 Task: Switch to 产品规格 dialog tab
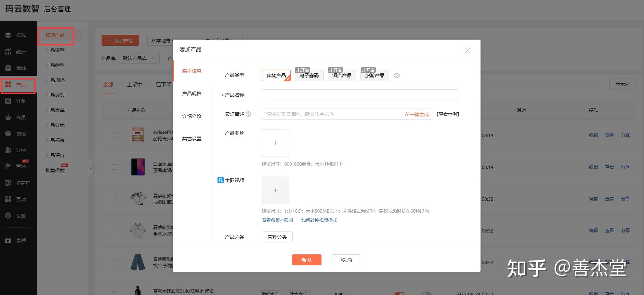192,94
